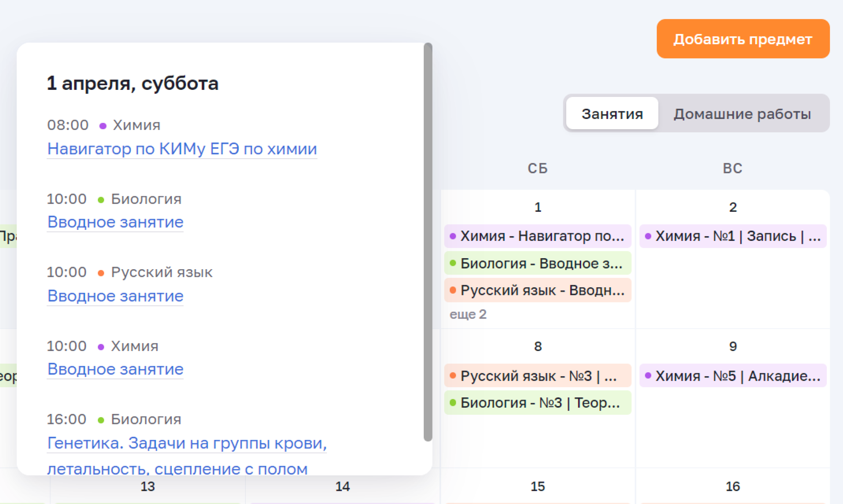This screenshot has width=843, height=504.
Task: Open Русский язык - №3 event on day 8
Action: coord(537,376)
